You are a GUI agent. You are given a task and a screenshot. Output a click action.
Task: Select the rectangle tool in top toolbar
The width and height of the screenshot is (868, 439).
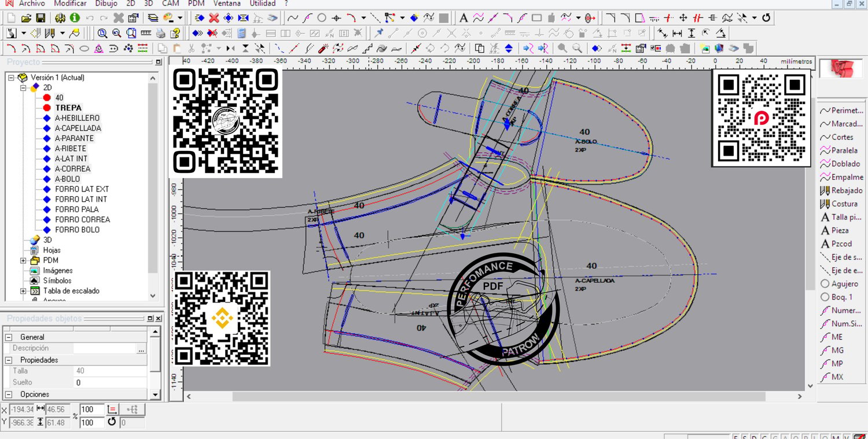536,18
